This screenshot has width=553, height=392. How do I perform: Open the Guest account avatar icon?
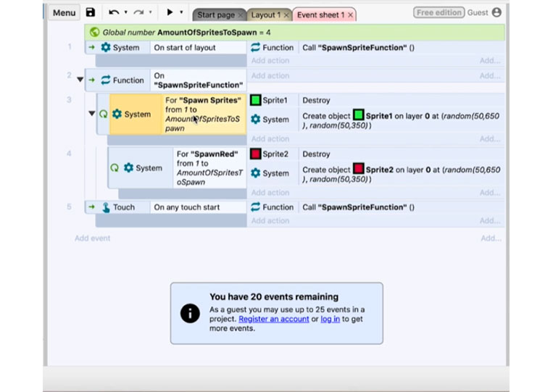click(496, 12)
